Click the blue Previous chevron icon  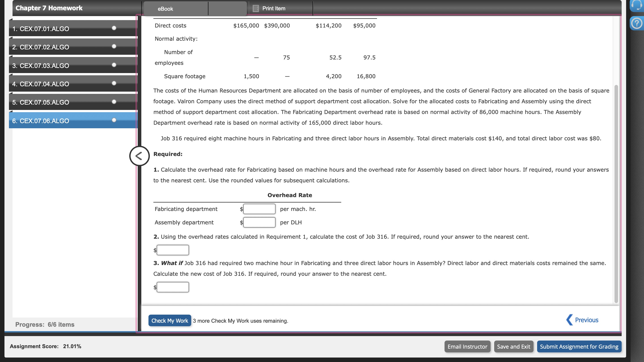tap(569, 320)
